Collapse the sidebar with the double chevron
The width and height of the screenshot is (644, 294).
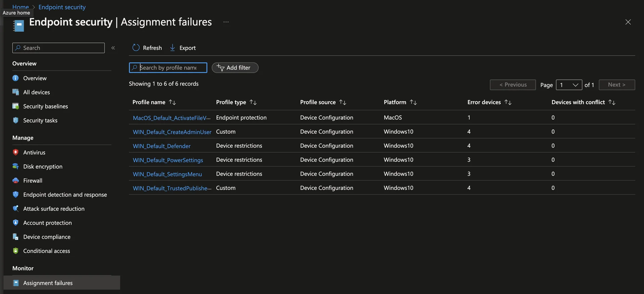coord(113,48)
